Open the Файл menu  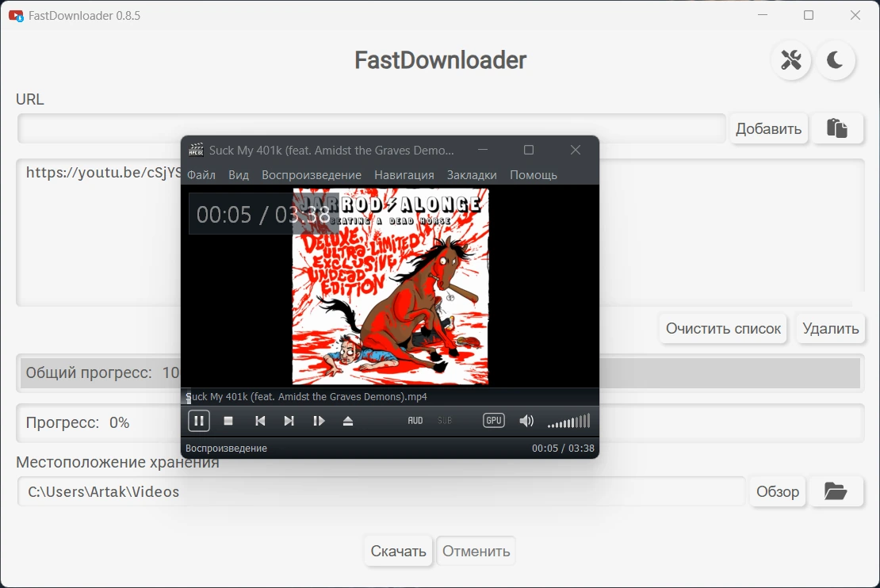[201, 175]
